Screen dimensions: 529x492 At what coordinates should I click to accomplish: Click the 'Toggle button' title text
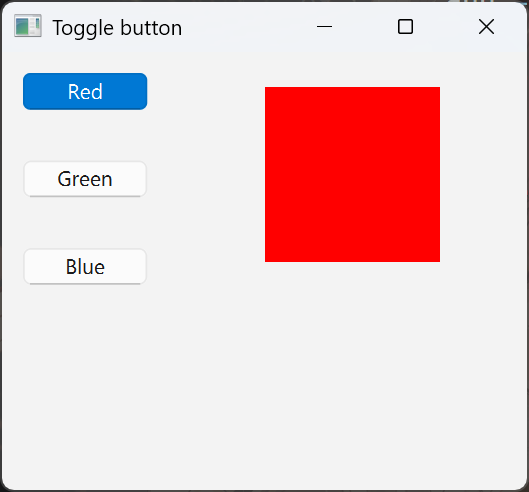tap(117, 28)
